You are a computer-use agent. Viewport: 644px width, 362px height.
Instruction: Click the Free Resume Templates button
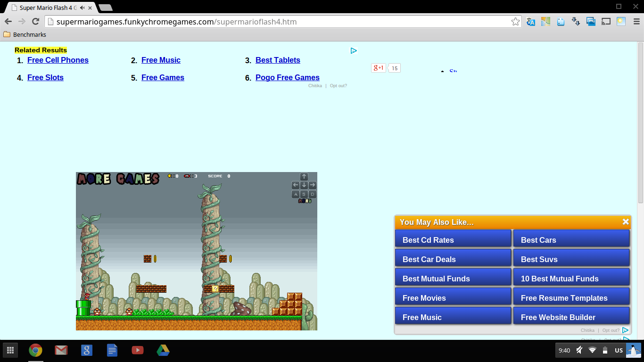pyautogui.click(x=571, y=296)
